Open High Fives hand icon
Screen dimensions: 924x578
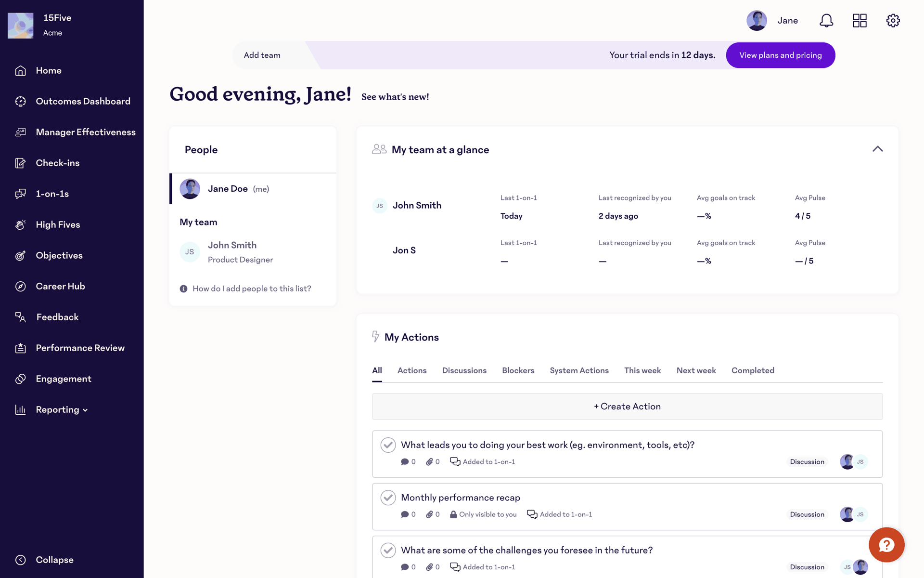click(20, 225)
